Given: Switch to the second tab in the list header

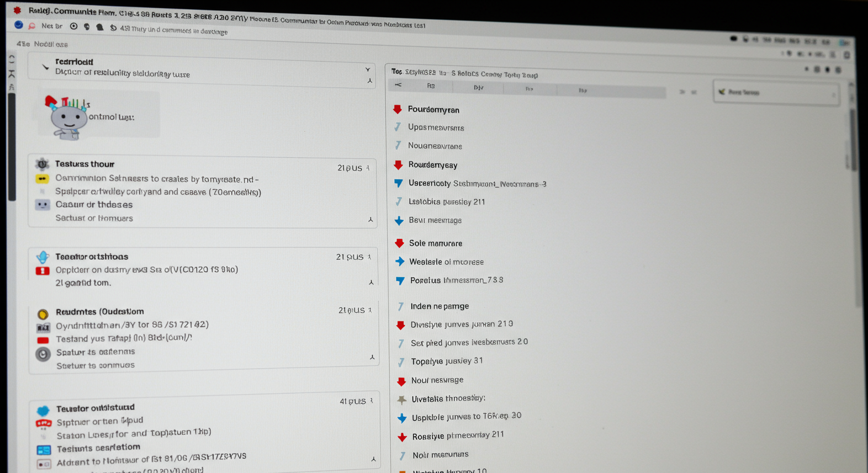Looking at the screenshot, I should pos(478,88).
